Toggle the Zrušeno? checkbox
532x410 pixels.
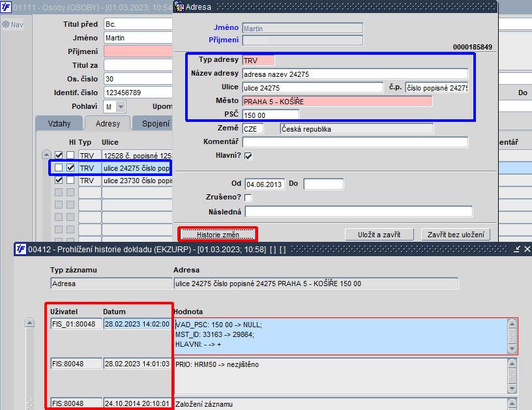tap(248, 198)
